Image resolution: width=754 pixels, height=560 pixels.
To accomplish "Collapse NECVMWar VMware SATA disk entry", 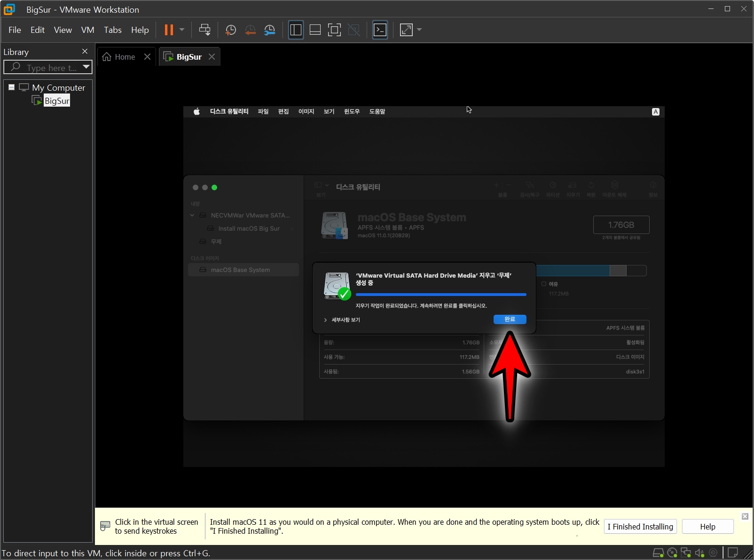I will coord(192,215).
